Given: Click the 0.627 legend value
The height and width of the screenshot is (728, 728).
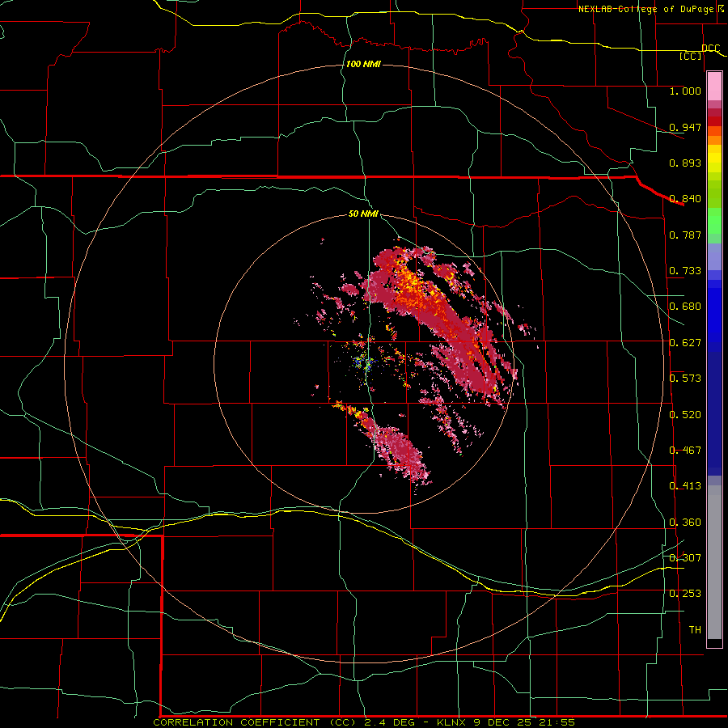Looking at the screenshot, I should [685, 343].
